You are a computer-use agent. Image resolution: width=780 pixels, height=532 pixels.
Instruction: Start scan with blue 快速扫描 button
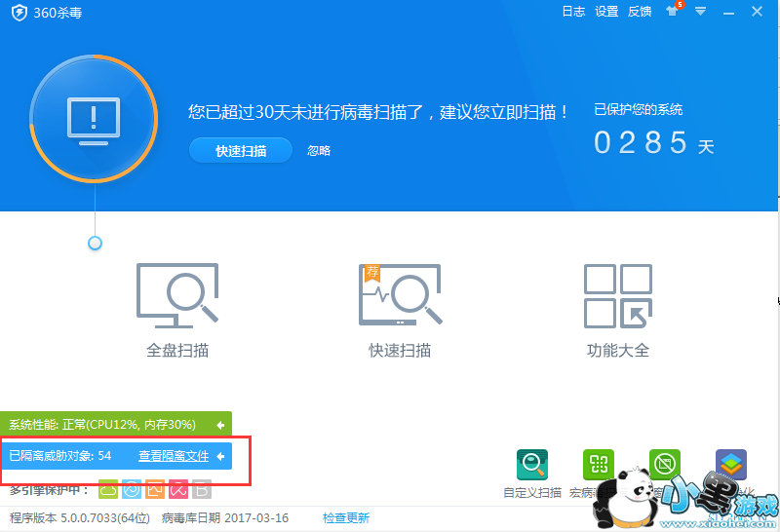point(240,150)
